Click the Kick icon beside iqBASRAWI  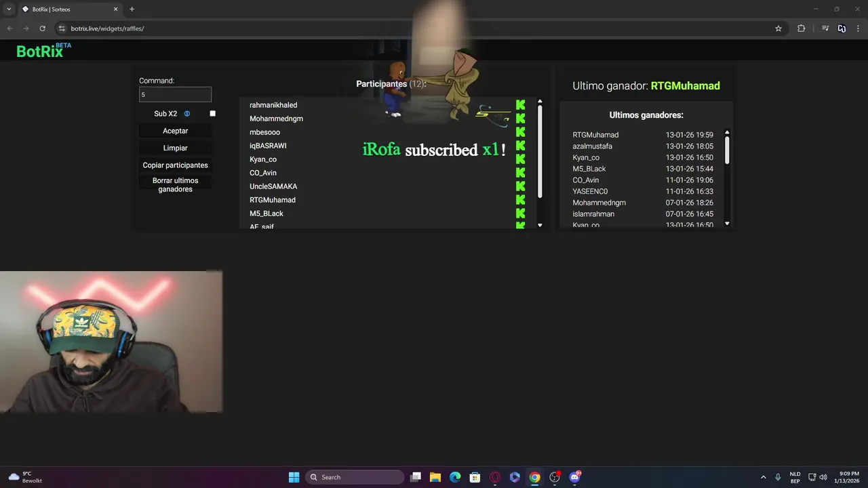click(520, 146)
